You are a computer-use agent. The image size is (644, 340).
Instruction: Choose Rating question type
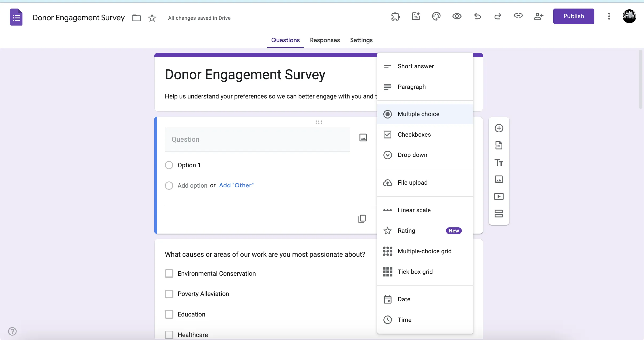[425, 231]
